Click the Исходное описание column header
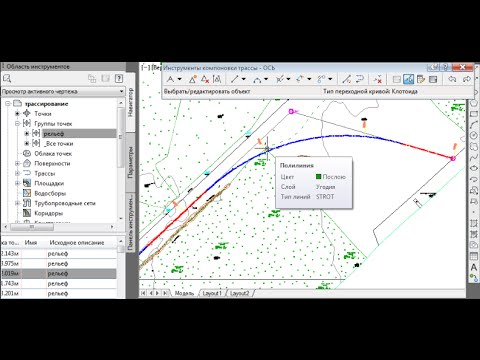This screenshot has width=480, height=360. (77, 243)
